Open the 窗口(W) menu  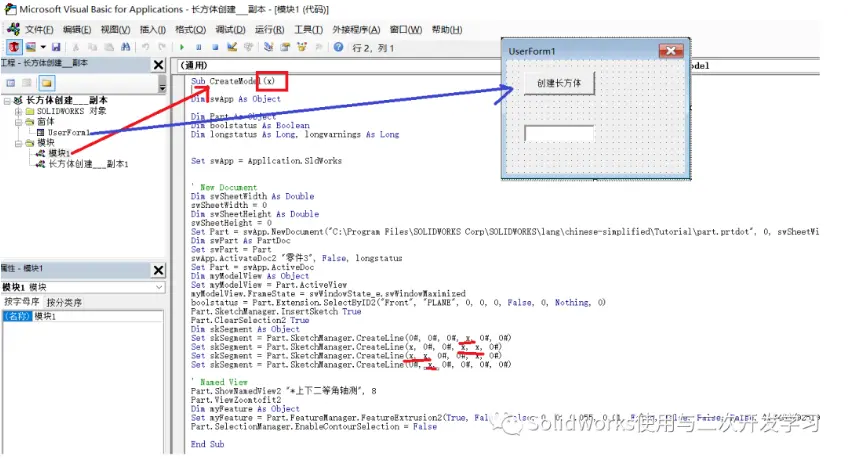[x=406, y=30]
